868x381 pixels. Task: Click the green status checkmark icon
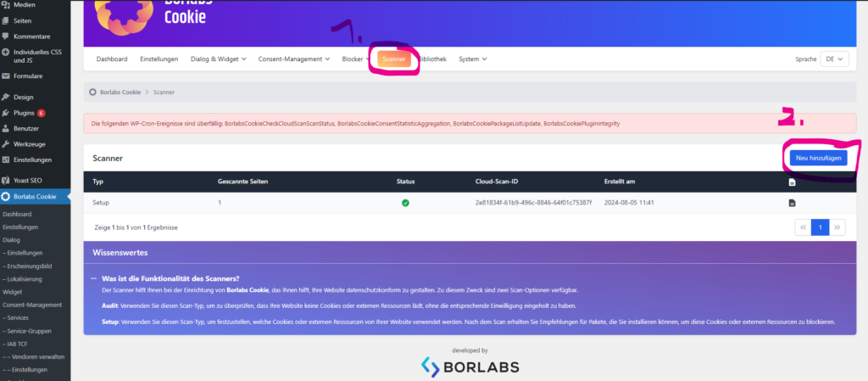point(405,203)
